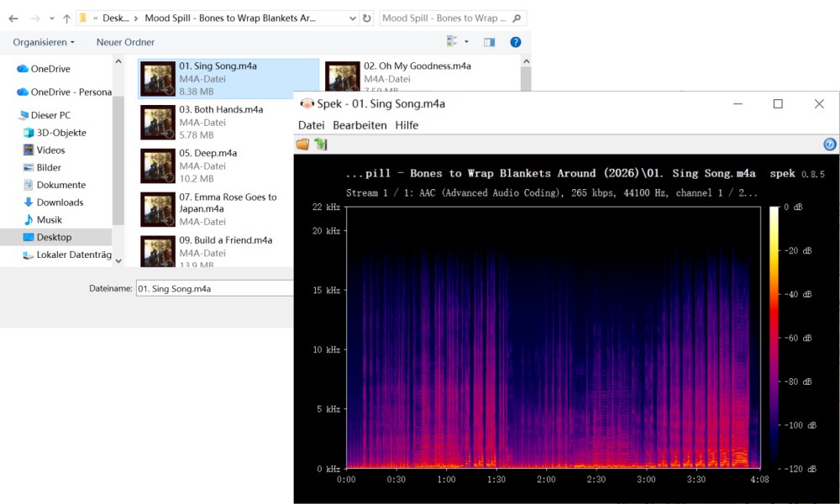Viewport: 840px width, 504px height.
Task: Click the Spek spectrogram display area
Action: (553, 338)
